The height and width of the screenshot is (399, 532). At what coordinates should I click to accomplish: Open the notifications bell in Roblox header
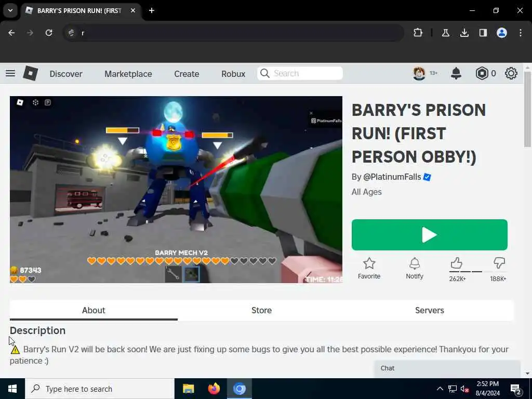click(456, 73)
